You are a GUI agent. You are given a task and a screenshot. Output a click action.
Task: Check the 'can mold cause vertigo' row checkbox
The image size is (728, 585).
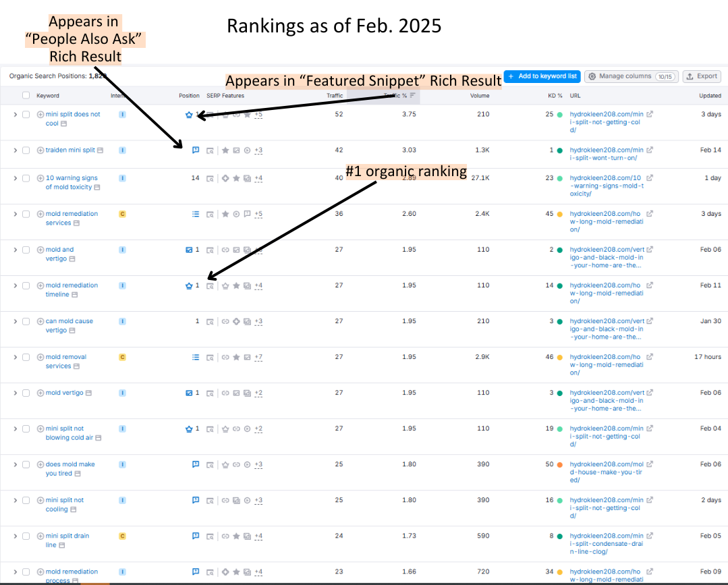[26, 322]
